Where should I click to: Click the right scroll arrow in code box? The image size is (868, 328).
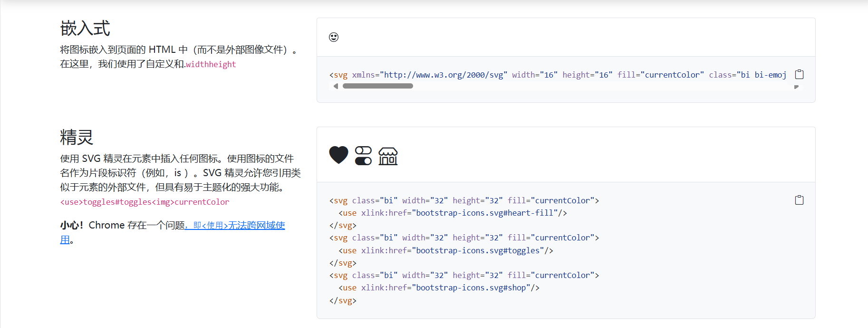pyautogui.click(x=796, y=87)
